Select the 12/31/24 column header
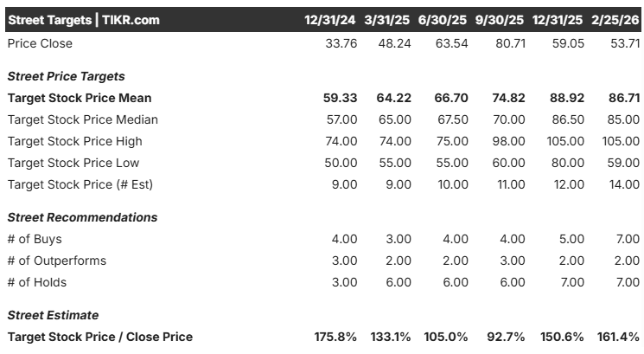This screenshot has height=354, width=644. coord(330,20)
